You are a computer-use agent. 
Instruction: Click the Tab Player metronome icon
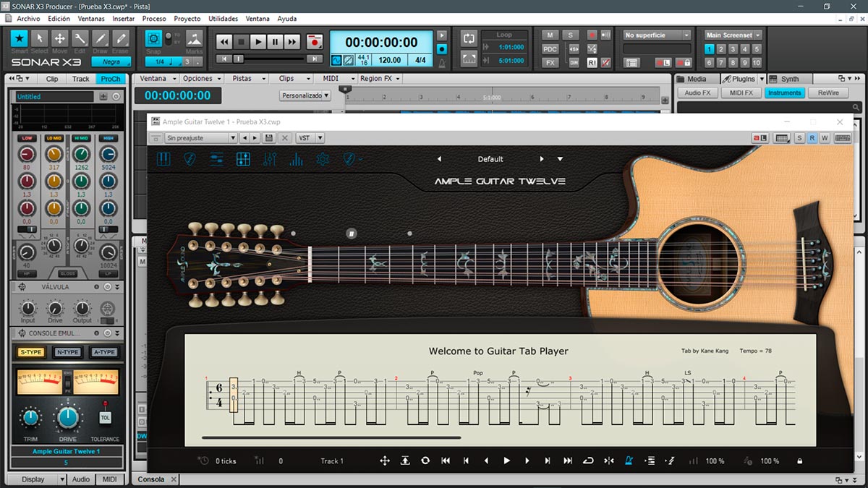[x=629, y=461]
